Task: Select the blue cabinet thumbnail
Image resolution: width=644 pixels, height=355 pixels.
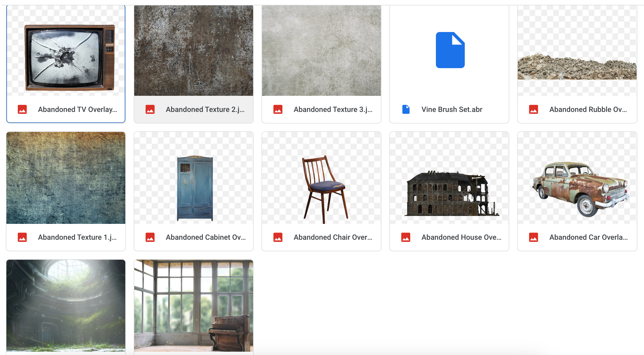Action: coord(194,178)
